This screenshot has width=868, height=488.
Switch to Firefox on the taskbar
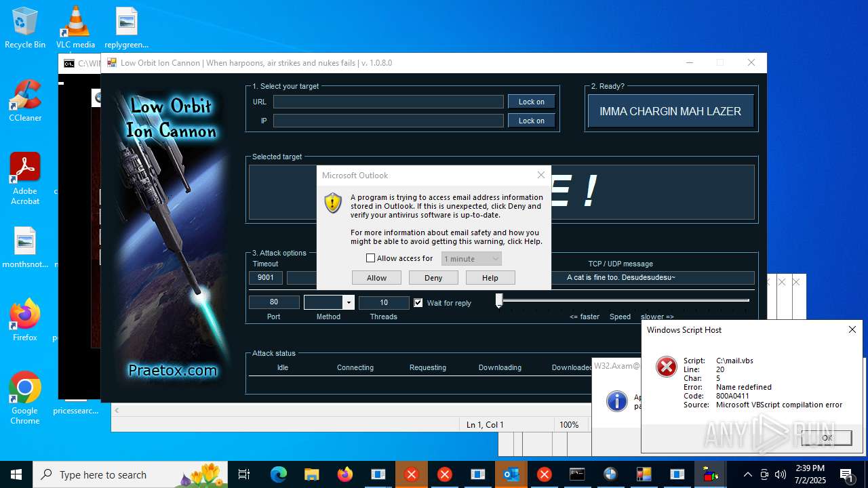pyautogui.click(x=345, y=474)
